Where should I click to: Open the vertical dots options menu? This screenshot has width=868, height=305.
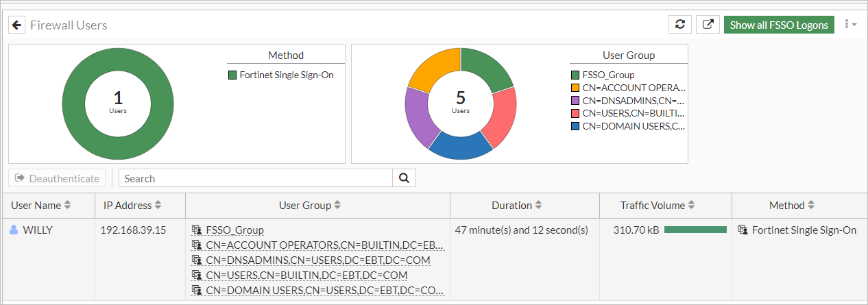click(850, 25)
